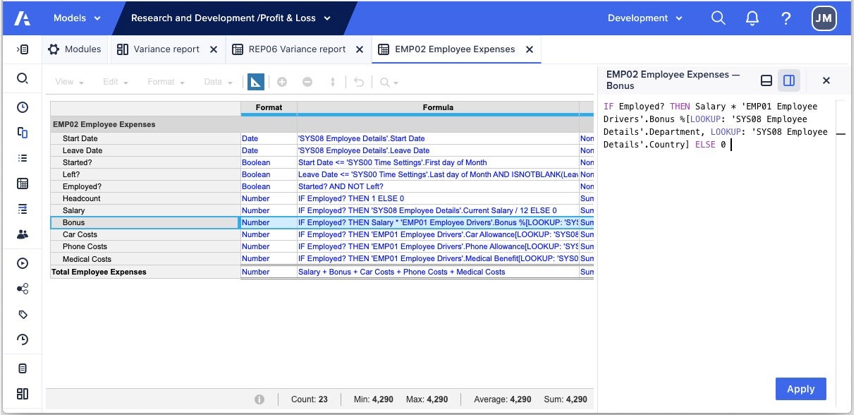Viewport: 868px width, 415px height.
Task: Open the toolbar find magnifier dropdown
Action: coord(389,82)
